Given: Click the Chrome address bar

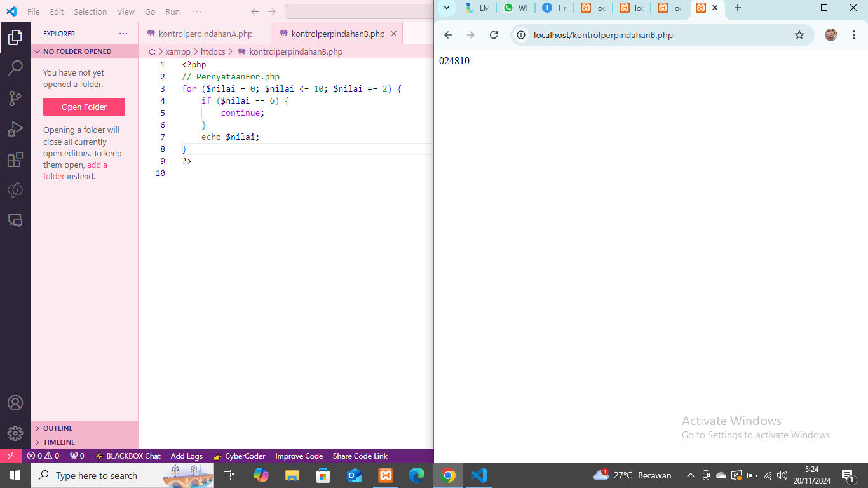Looking at the screenshot, I should click(x=654, y=35).
